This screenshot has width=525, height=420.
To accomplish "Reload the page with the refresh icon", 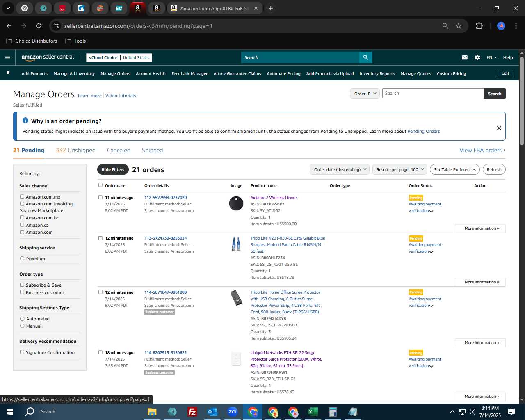I will tap(39, 26).
